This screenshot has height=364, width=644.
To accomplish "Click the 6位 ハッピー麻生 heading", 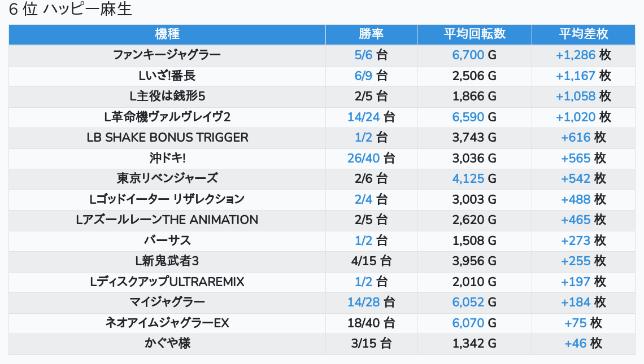I will (70, 10).
